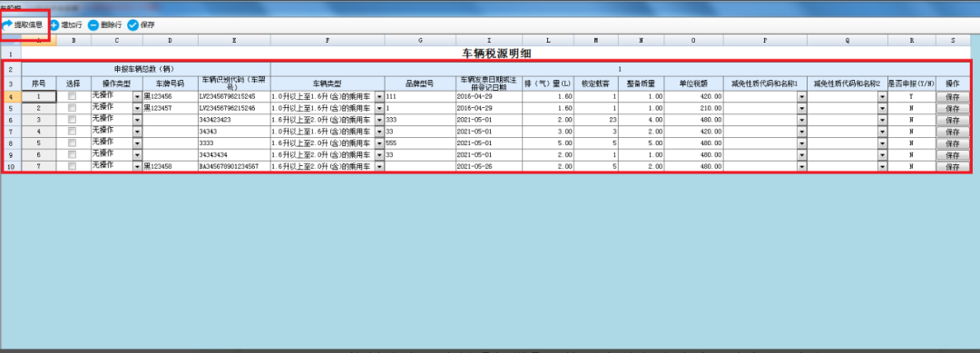Select spreadsheet row number 10 header
980x353 pixels.
pos(11,167)
